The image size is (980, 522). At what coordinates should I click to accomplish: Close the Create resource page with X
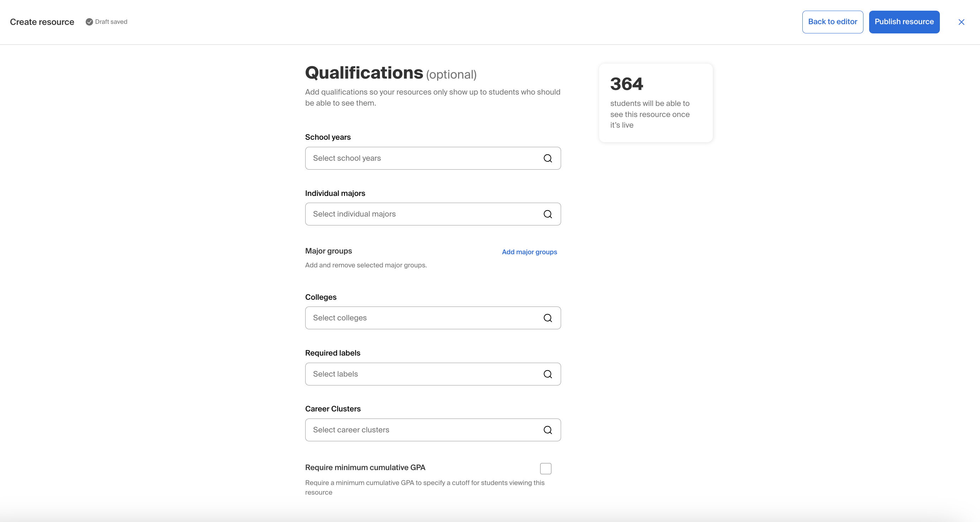pyautogui.click(x=961, y=22)
